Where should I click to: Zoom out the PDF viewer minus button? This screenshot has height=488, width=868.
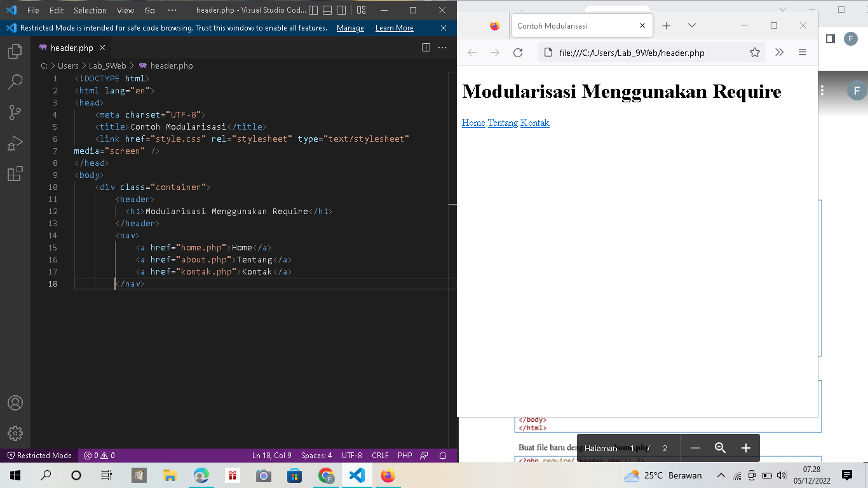[695, 448]
